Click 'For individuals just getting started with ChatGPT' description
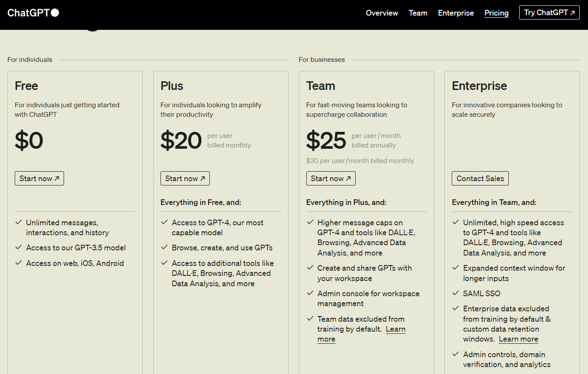The width and height of the screenshot is (588, 374). (67, 109)
